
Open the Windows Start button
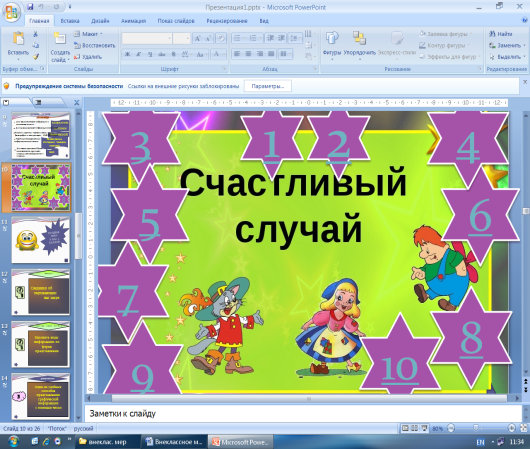click(x=13, y=442)
